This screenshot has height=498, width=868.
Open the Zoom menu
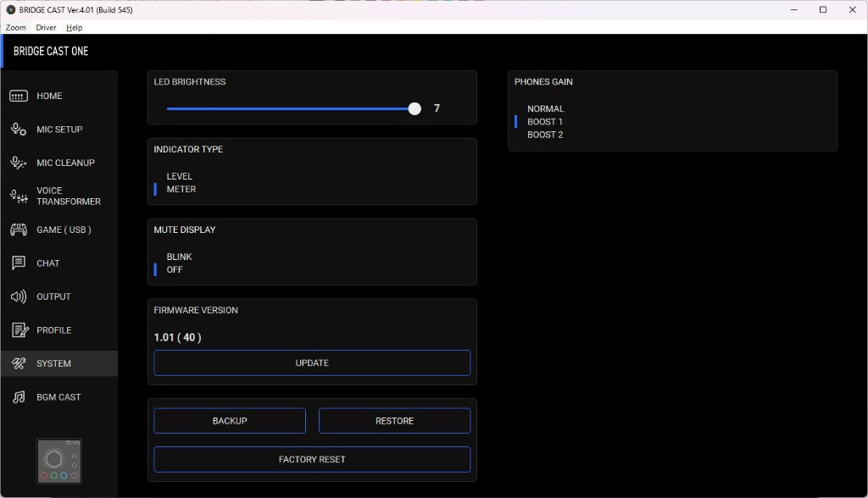(15, 28)
